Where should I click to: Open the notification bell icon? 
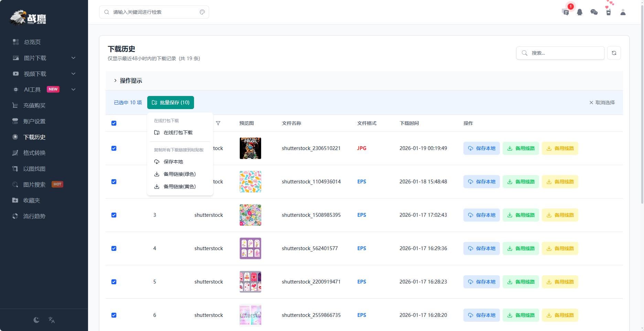pos(580,12)
